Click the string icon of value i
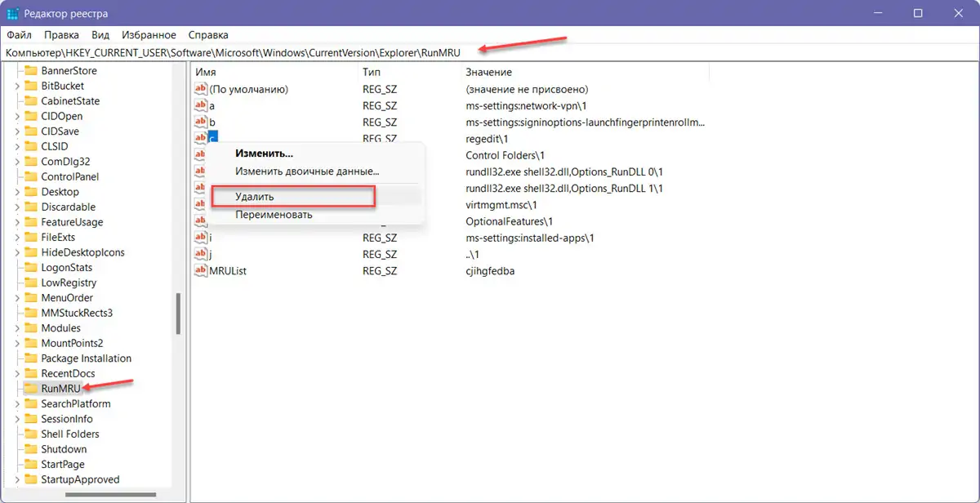This screenshot has width=980, height=503. [x=201, y=238]
